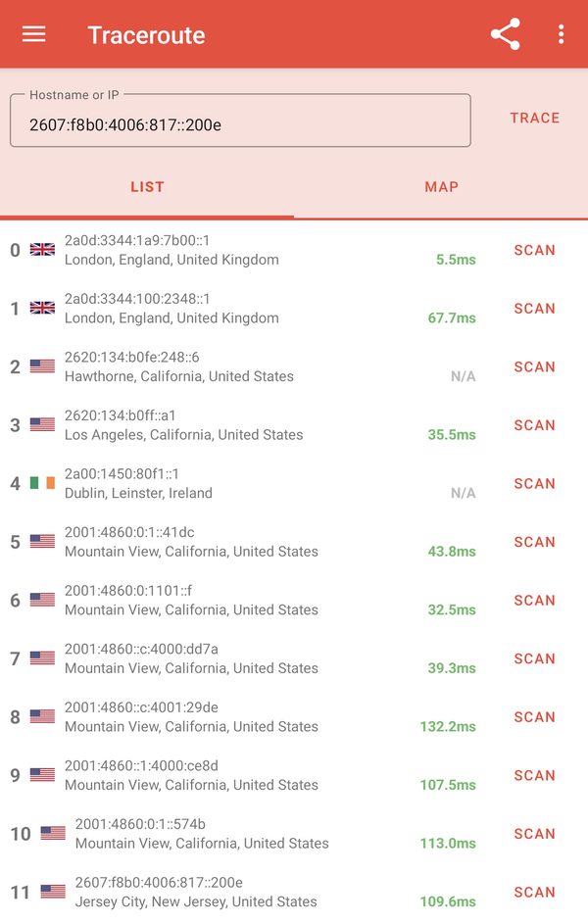
Task: Click the Hostname or IP field
Action: [240, 124]
